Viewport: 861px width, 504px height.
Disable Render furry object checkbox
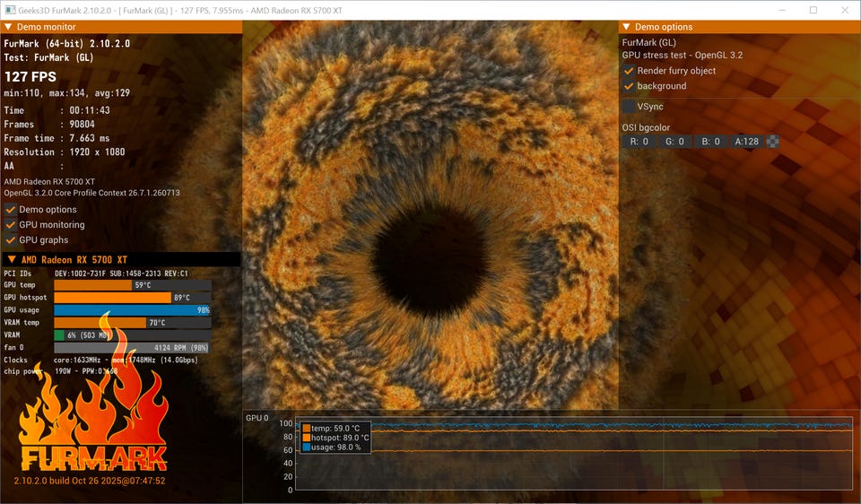point(629,71)
